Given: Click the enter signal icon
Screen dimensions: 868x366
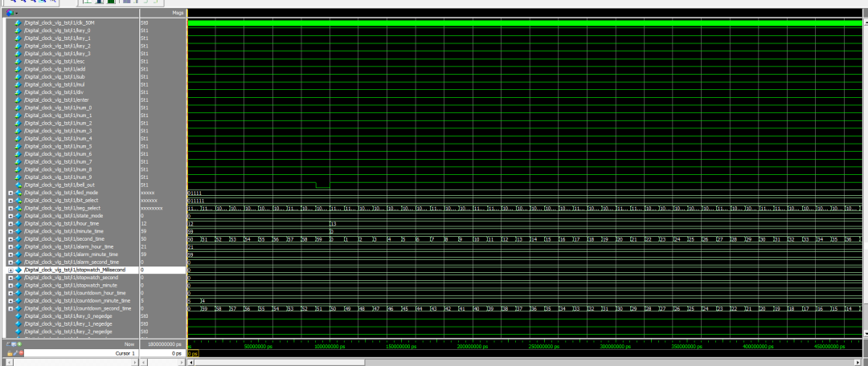Looking at the screenshot, I should click(x=18, y=100).
